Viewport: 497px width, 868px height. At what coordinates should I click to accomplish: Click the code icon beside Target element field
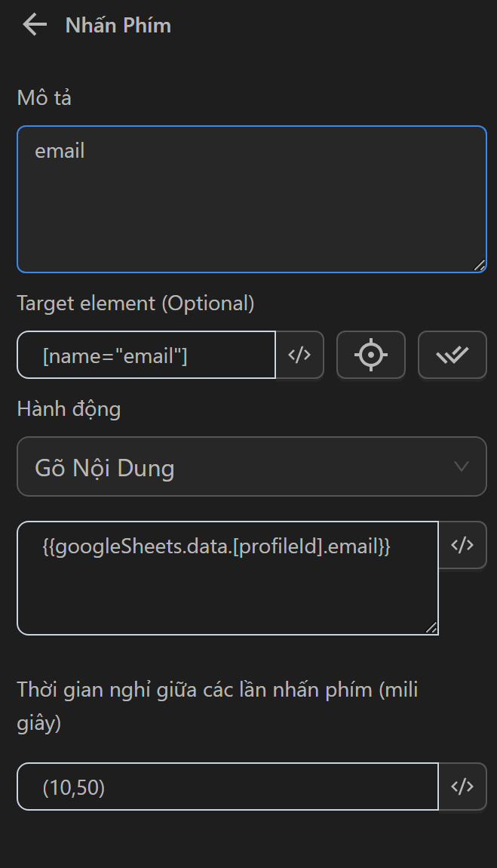tap(300, 355)
